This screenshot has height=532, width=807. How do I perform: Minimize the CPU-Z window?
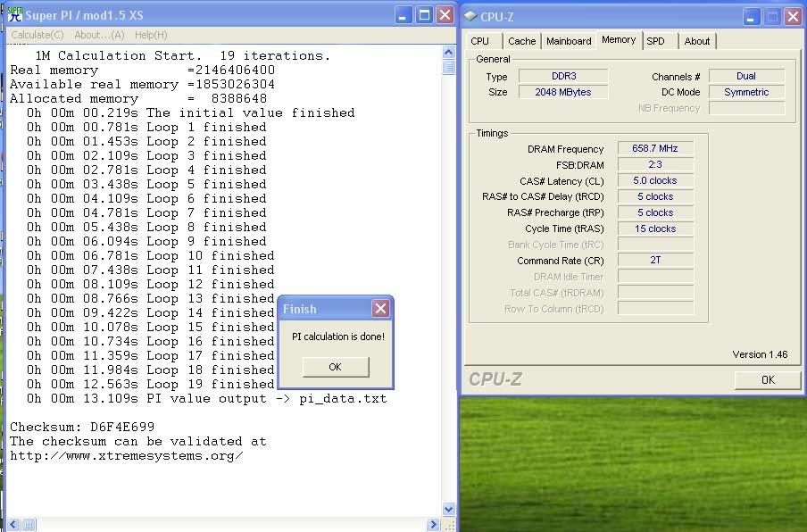click(752, 17)
